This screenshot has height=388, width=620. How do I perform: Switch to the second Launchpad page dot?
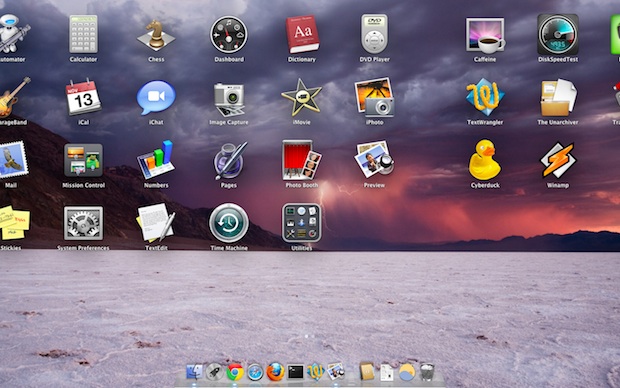tap(312, 336)
